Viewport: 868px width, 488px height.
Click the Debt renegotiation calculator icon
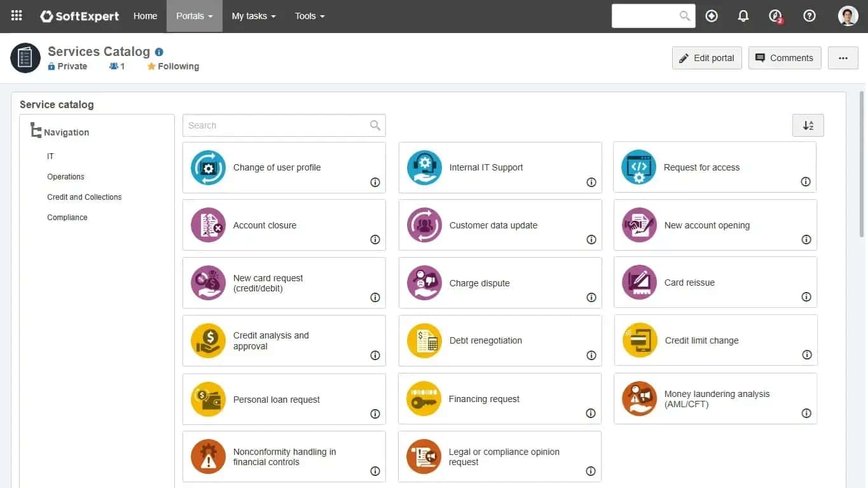(x=424, y=341)
